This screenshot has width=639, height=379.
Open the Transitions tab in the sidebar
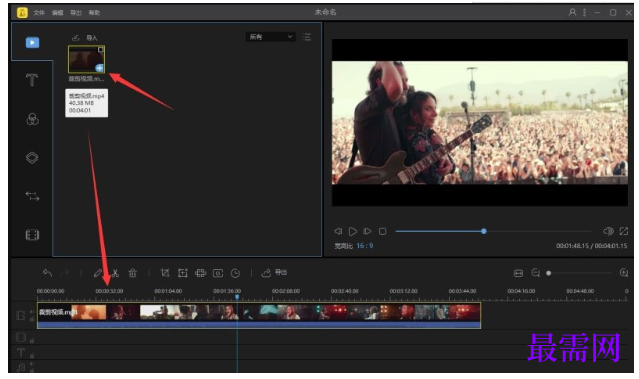click(x=32, y=196)
